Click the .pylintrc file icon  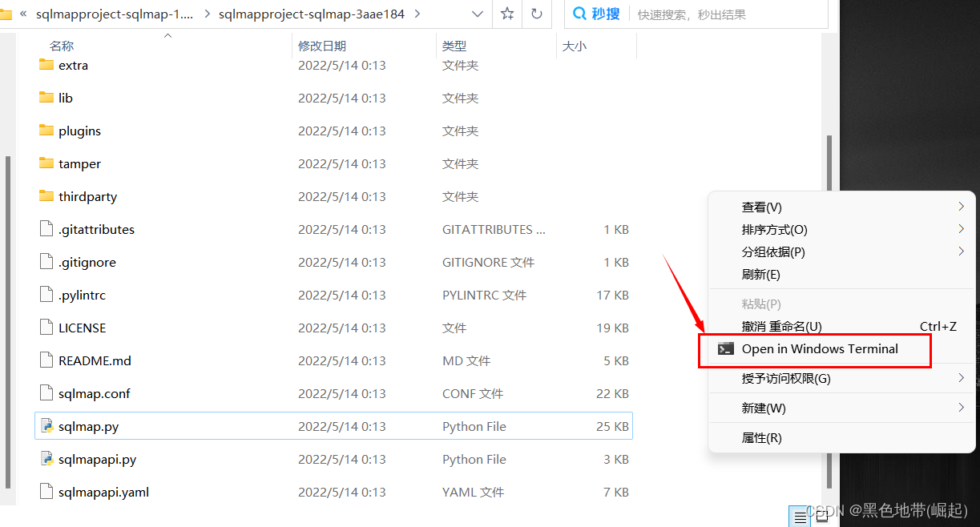46,295
